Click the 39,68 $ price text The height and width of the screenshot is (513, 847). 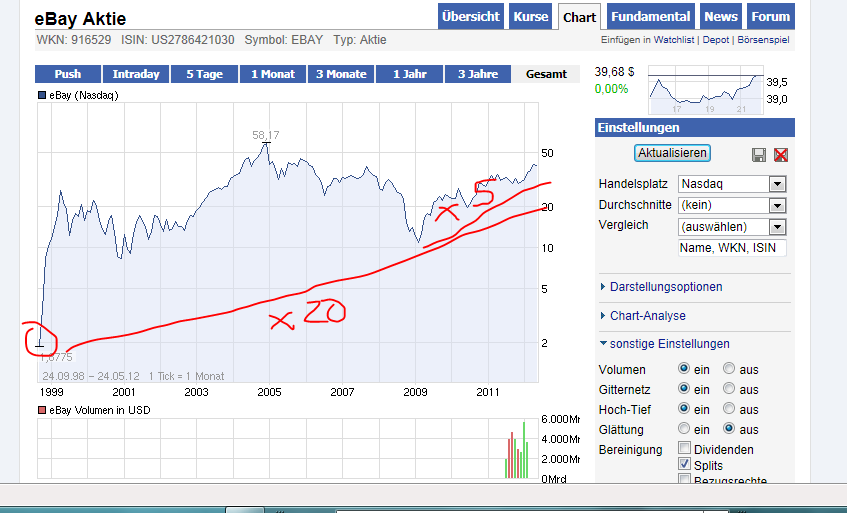coord(614,72)
